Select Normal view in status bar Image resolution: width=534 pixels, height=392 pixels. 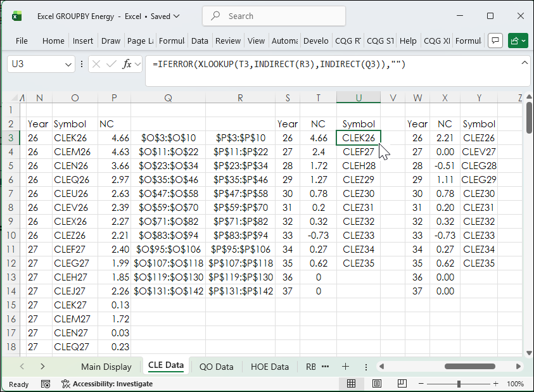point(351,384)
